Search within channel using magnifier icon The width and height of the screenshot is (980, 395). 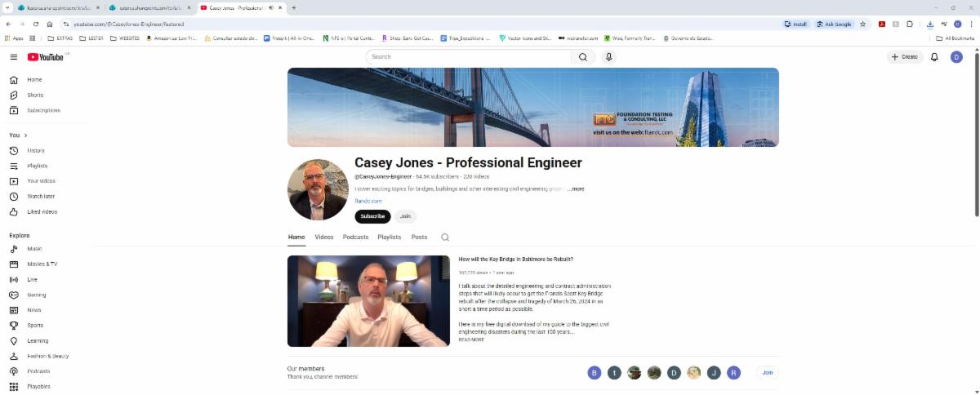coord(445,237)
